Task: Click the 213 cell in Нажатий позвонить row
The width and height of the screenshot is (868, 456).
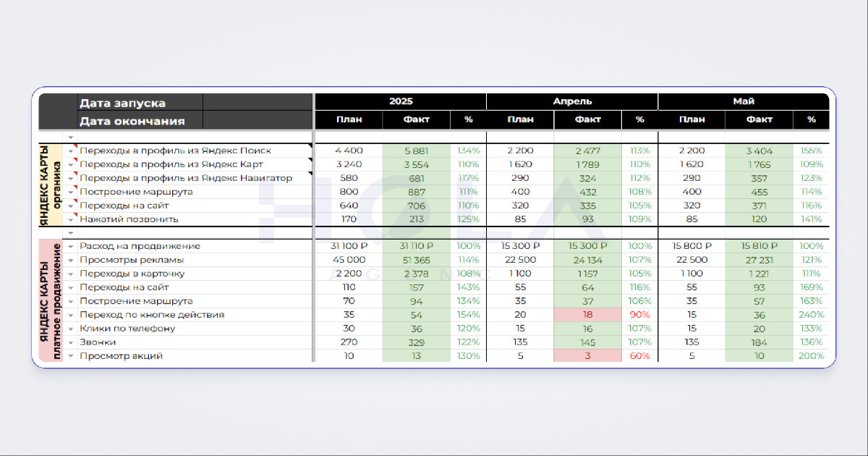Action: tap(417, 219)
